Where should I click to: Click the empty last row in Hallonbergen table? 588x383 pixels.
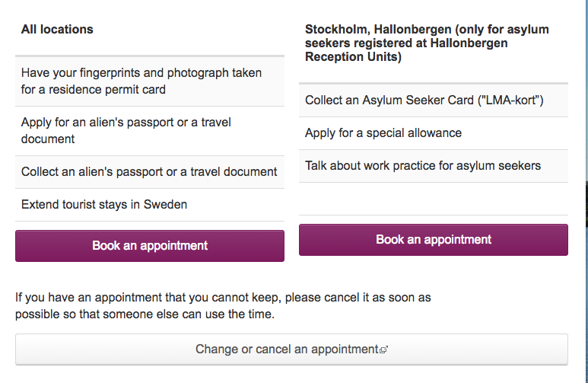[x=434, y=199]
